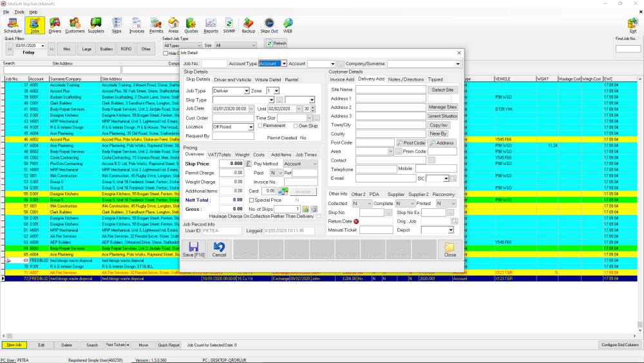Open the VAT/Totals pricing tab
644x363 pixels.
click(219, 155)
